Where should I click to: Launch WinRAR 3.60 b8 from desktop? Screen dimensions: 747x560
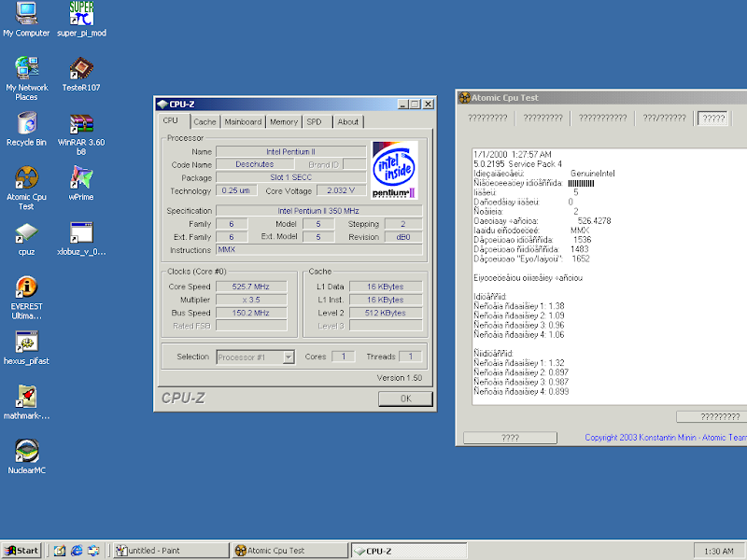point(81,123)
